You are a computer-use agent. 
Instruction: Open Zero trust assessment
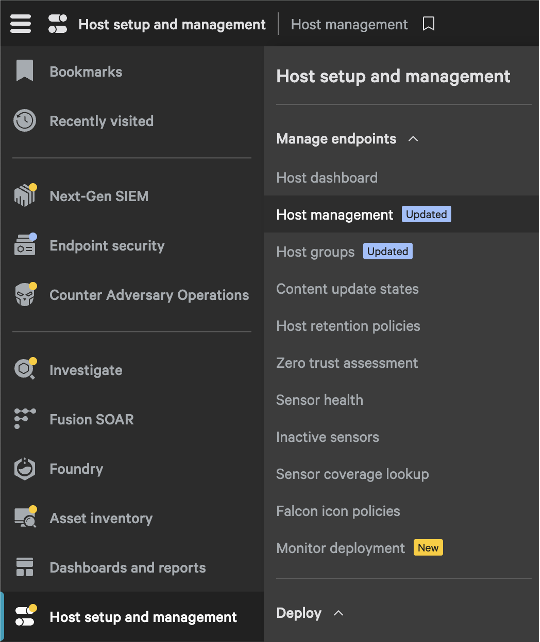pos(347,363)
